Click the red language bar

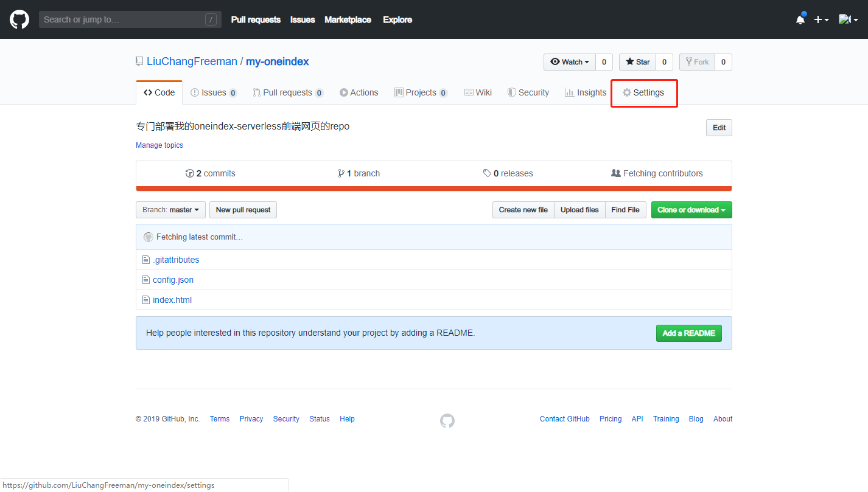433,189
